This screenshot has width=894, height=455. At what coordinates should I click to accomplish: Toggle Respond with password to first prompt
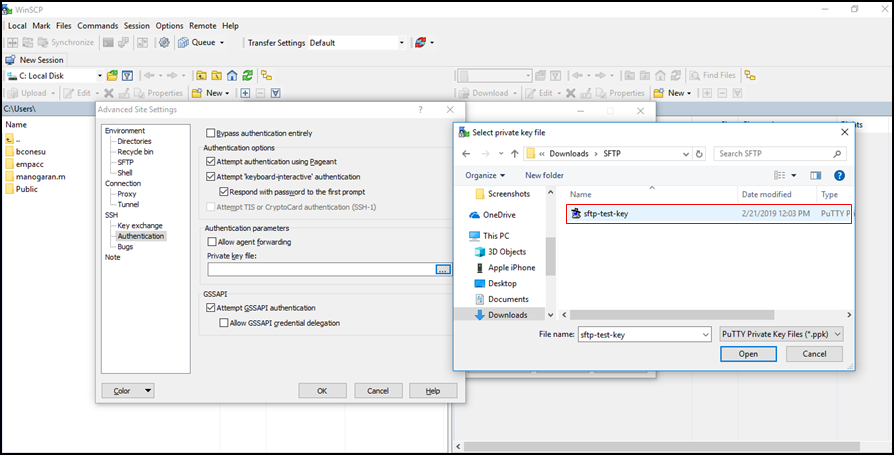pyautogui.click(x=224, y=192)
